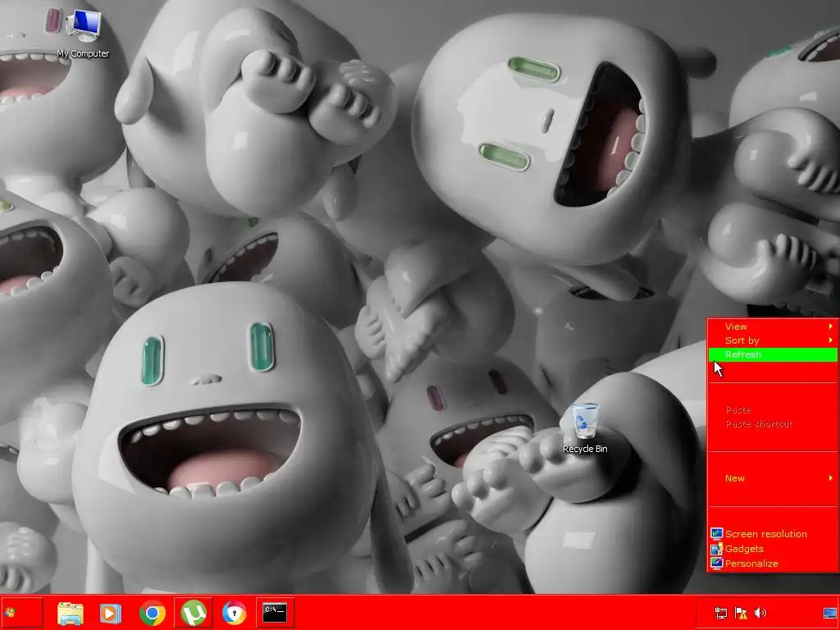This screenshot has width=840, height=630.
Task: Select the greyed-out Paste menu entry
Action: 773,410
